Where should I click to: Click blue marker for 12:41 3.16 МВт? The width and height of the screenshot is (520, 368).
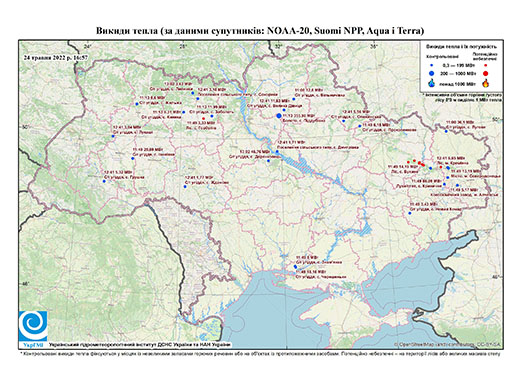[x=198, y=99]
